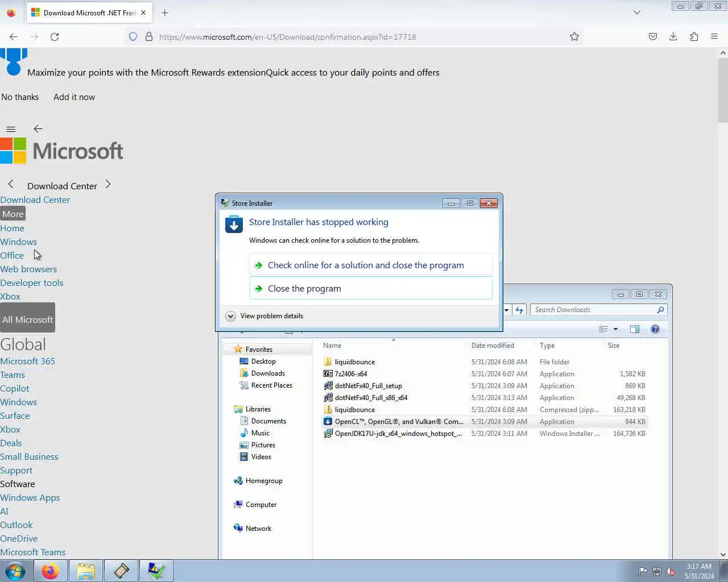The width and height of the screenshot is (728, 582).
Task: Open the Documents library
Action: 268,421
